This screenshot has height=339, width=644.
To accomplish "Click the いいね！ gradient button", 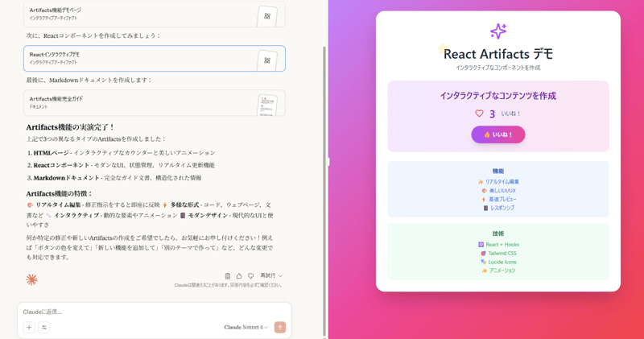I will pos(498,134).
